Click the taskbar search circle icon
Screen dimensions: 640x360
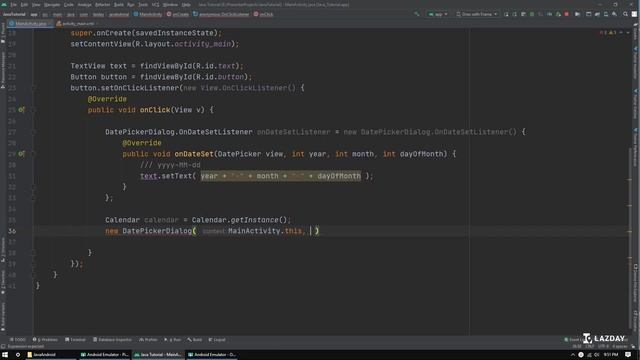(x=18, y=355)
